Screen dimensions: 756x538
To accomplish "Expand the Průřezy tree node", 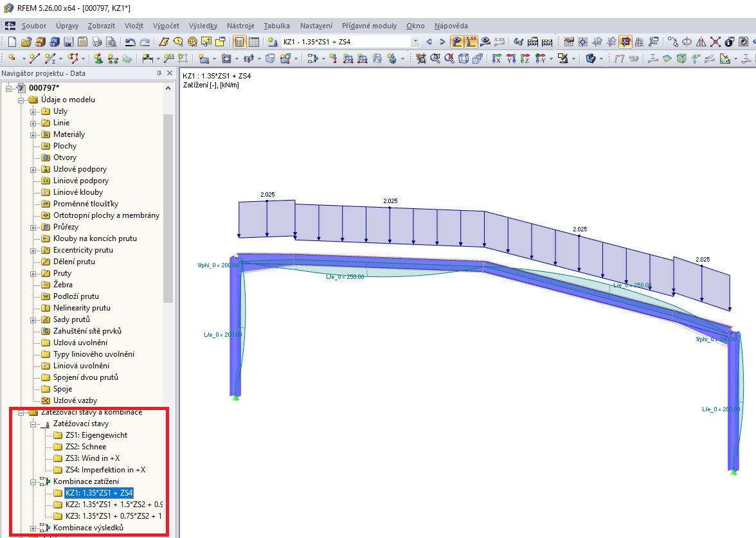I will pyautogui.click(x=33, y=227).
